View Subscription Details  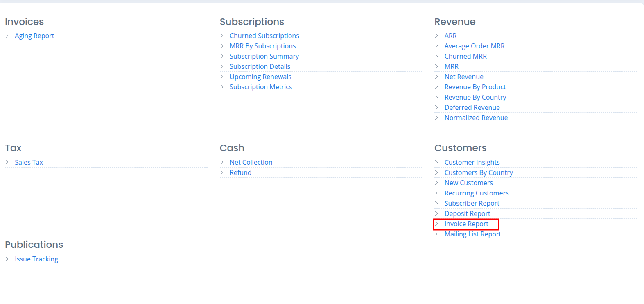tap(260, 66)
